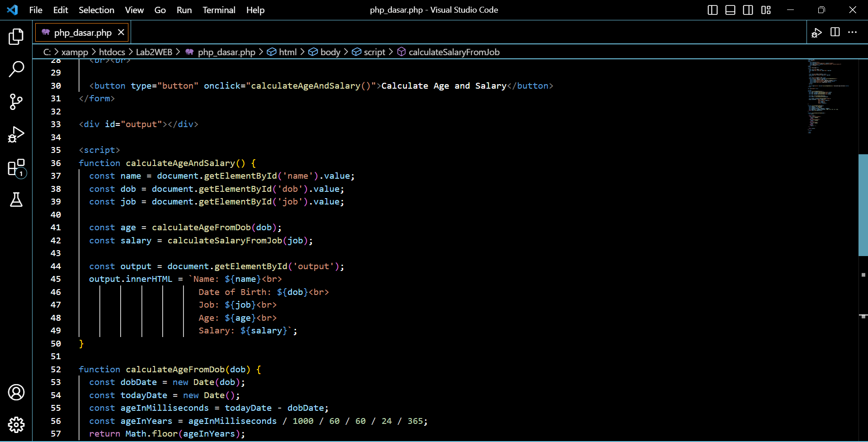Open the Manage settings gear
The image size is (868, 442).
pyautogui.click(x=16, y=425)
